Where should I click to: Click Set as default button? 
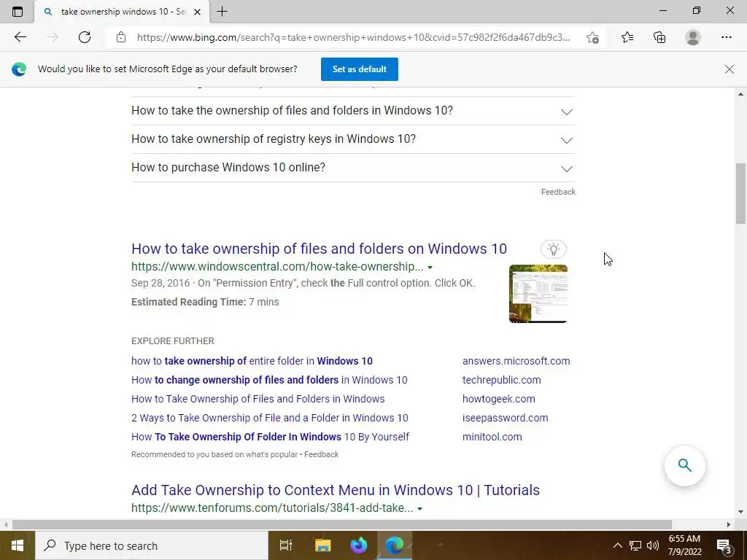[359, 69]
